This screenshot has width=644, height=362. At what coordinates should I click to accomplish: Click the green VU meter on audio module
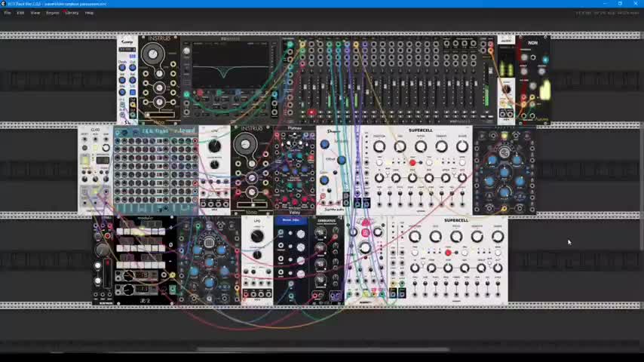pos(507,69)
